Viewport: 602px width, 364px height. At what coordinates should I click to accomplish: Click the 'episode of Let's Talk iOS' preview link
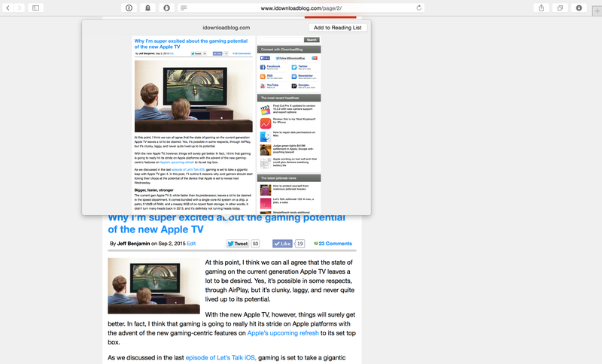[x=188, y=169]
